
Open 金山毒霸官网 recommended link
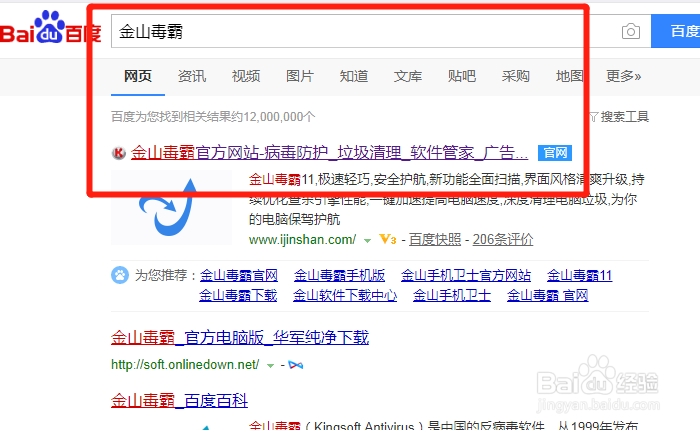pos(238,276)
